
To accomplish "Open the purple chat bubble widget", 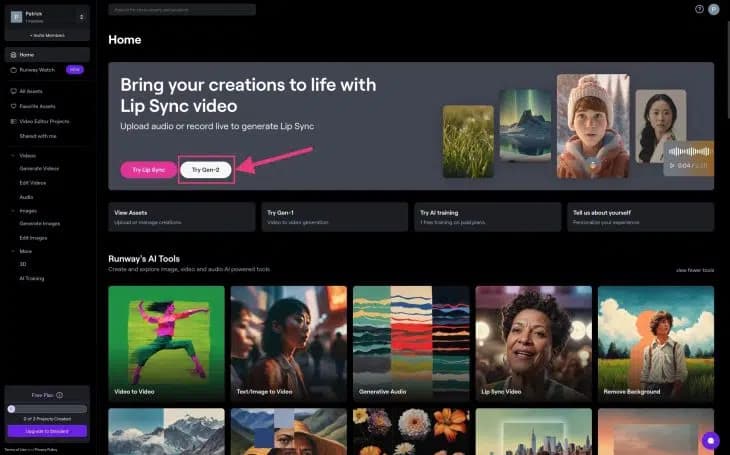I will (x=711, y=440).
